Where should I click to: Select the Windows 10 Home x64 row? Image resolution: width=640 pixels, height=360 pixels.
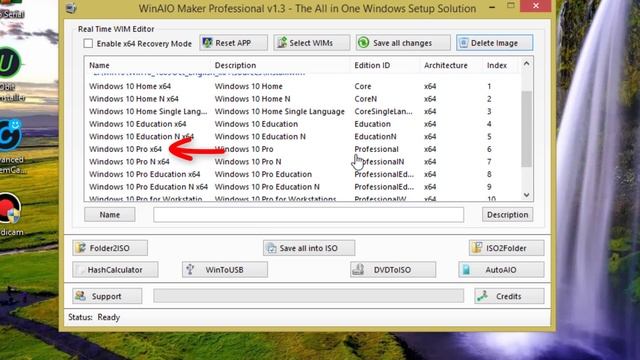[302, 86]
